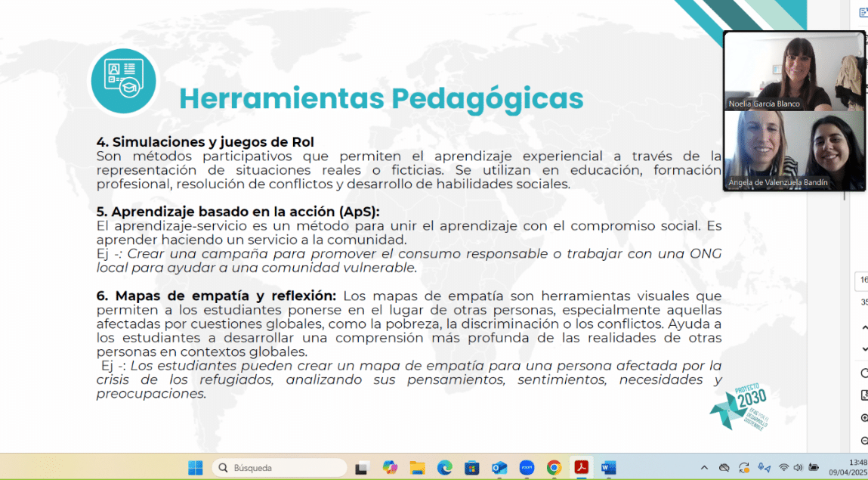Click the Búsqueda search box
Viewport: 868px width, 480px height.
pos(279,468)
